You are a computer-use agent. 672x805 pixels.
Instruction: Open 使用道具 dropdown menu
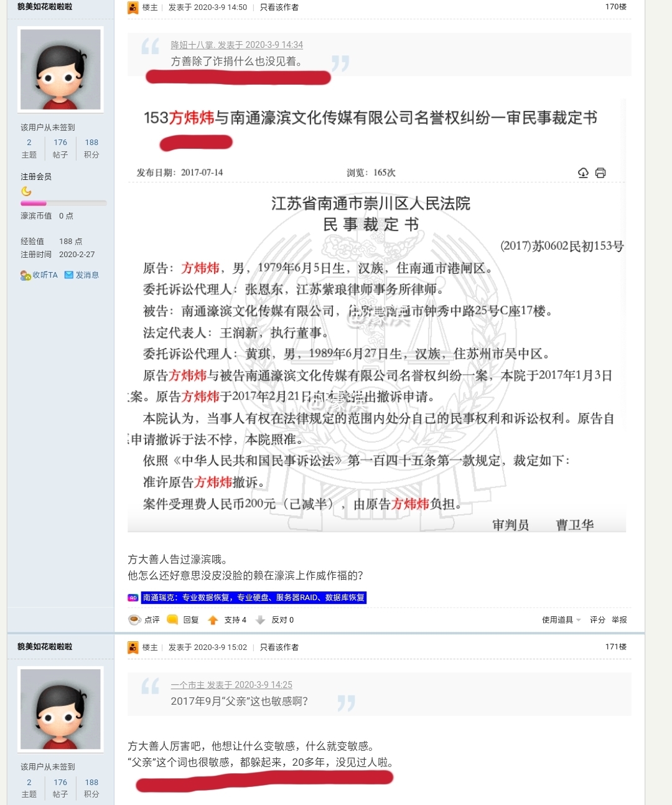click(561, 619)
